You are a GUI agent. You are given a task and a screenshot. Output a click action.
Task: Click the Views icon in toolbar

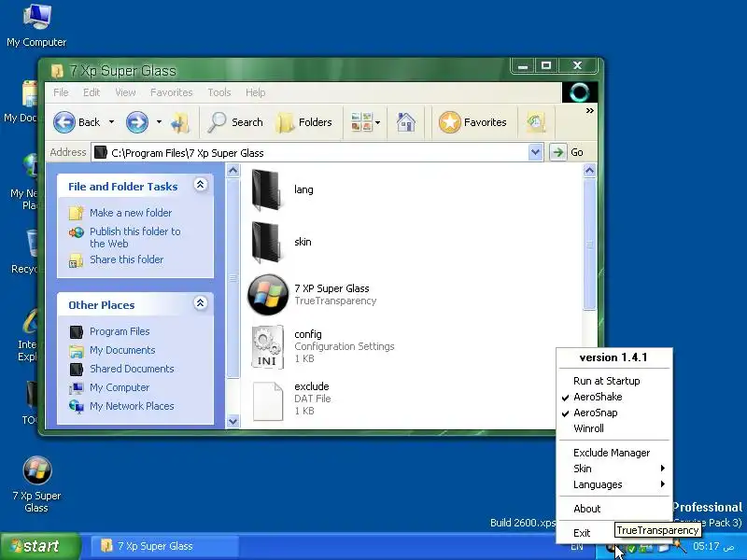(x=361, y=122)
